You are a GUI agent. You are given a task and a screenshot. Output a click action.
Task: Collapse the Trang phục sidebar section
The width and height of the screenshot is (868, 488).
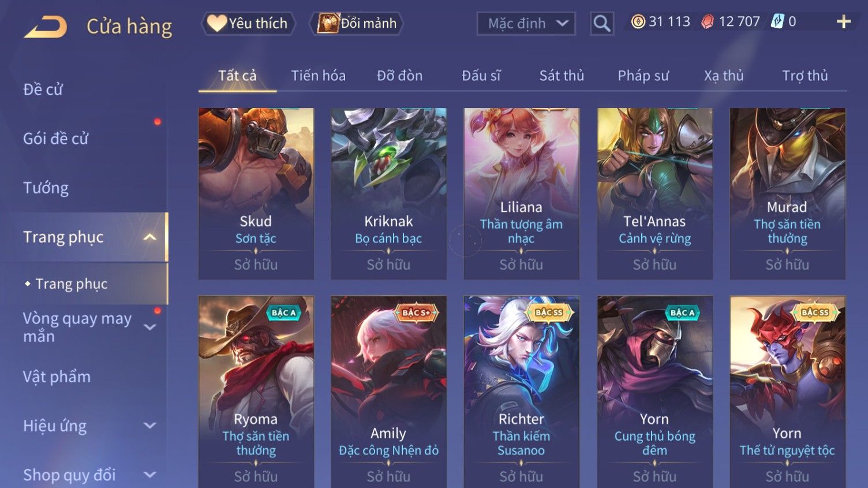coord(149,237)
